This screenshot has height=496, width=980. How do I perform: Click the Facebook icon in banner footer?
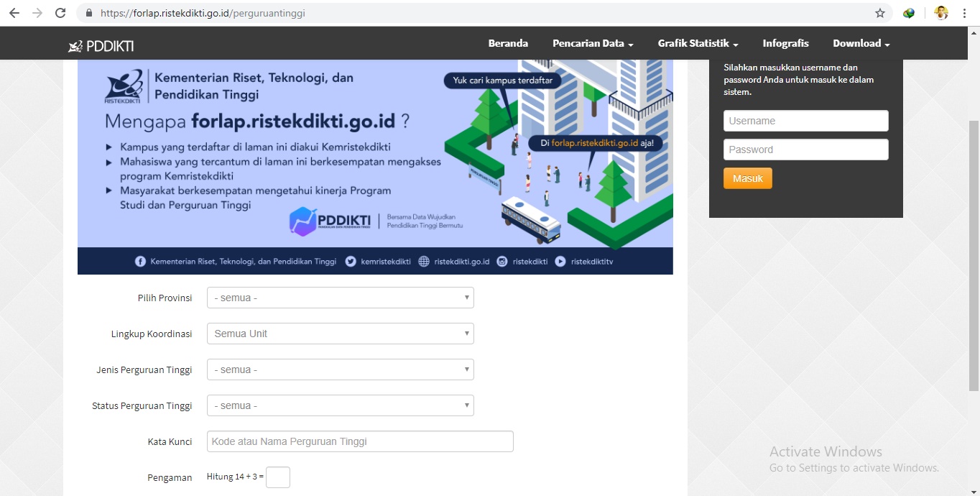141,262
